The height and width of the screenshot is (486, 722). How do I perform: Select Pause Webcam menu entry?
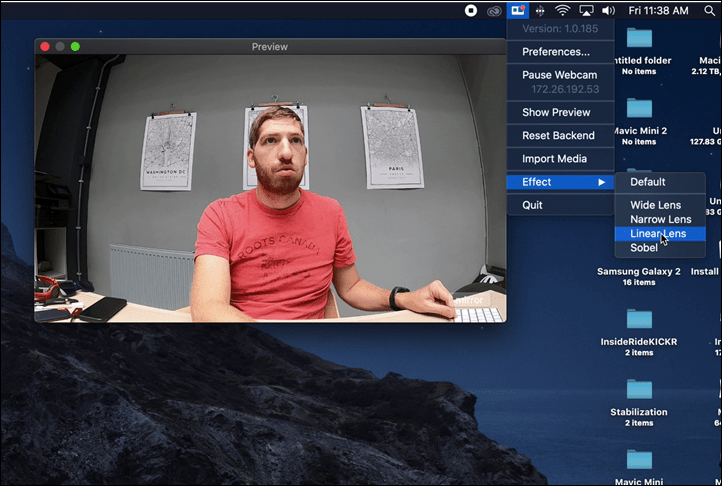tap(560, 75)
